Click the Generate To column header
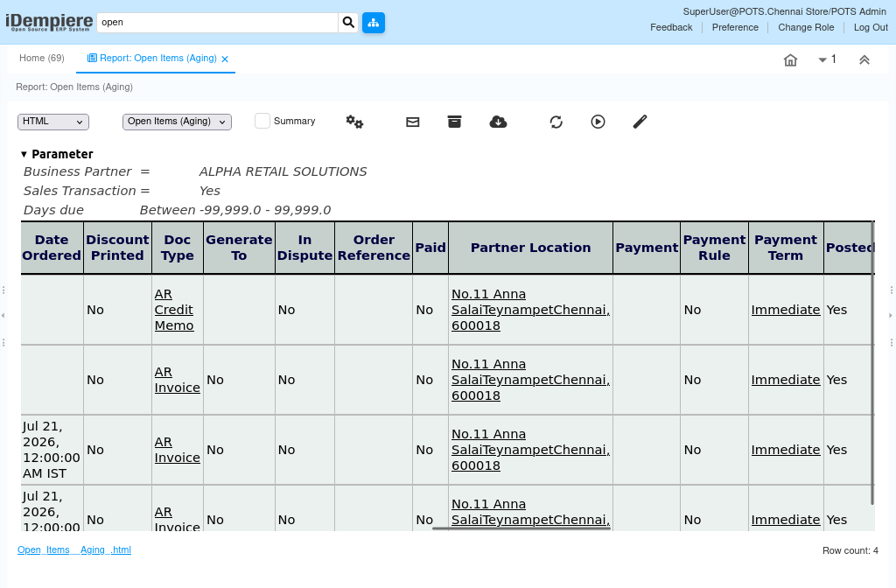The width and height of the screenshot is (896, 588). click(x=240, y=248)
